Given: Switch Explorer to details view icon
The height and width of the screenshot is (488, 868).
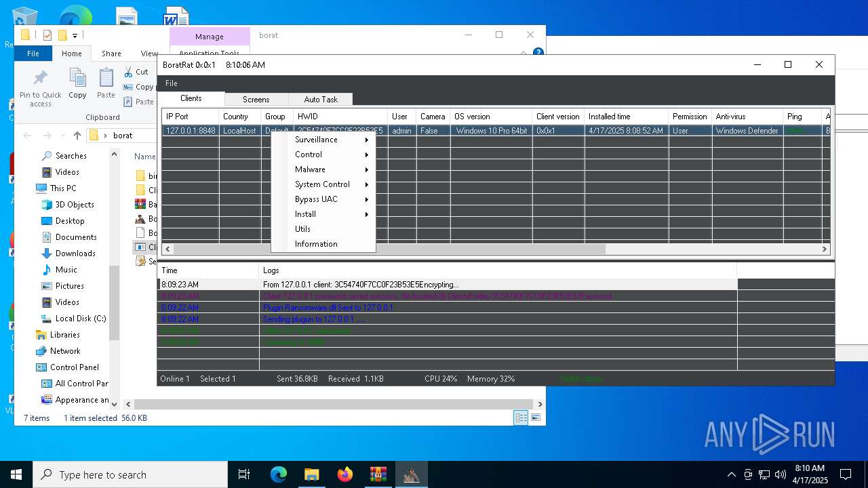Looking at the screenshot, I should [x=521, y=418].
